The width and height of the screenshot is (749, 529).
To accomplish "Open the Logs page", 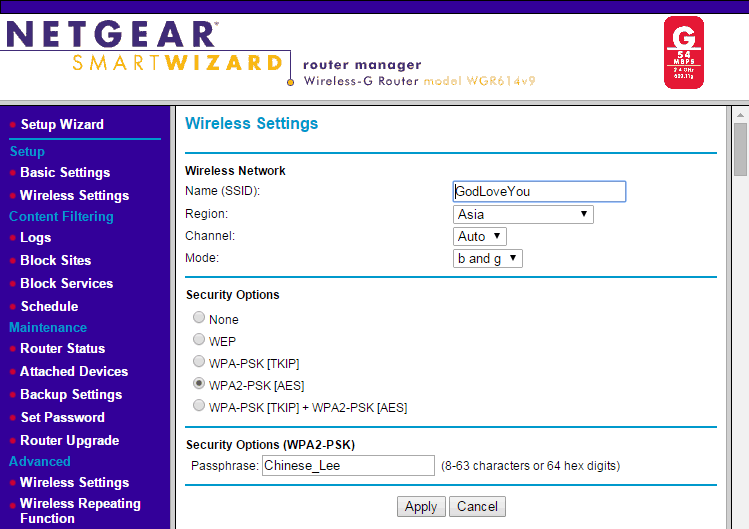I will pyautogui.click(x=35, y=237).
